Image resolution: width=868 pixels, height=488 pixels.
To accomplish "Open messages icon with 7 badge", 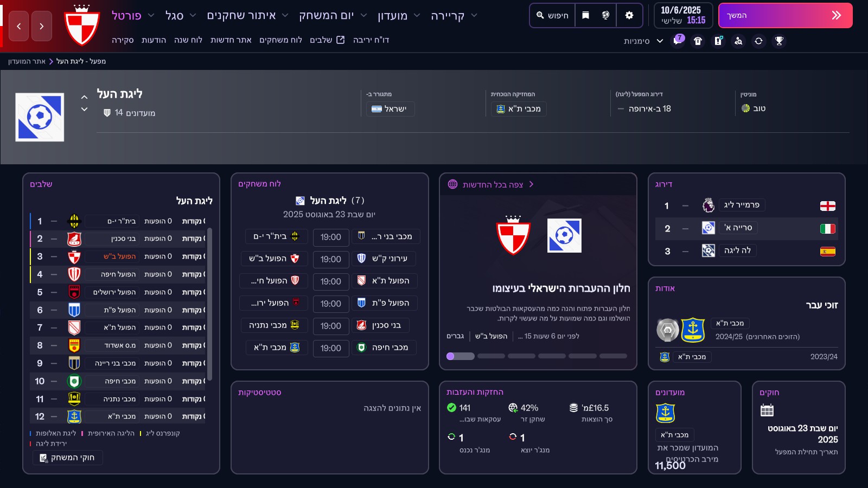I will click(678, 41).
